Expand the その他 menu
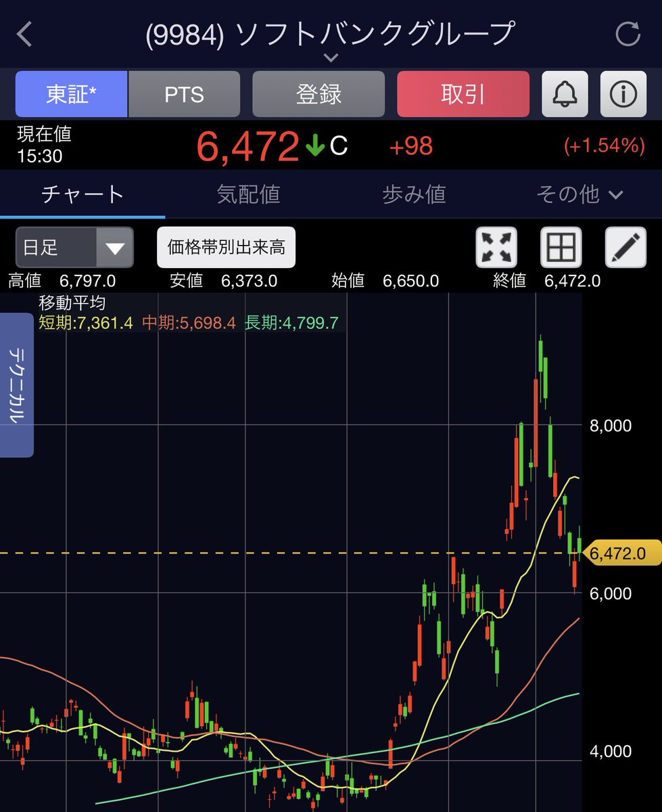 coord(579,195)
